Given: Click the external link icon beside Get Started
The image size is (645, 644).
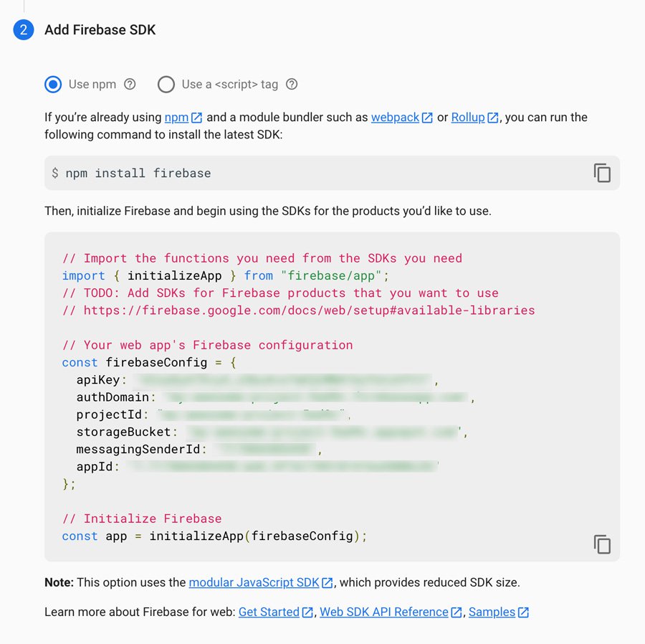Looking at the screenshot, I should (307, 612).
